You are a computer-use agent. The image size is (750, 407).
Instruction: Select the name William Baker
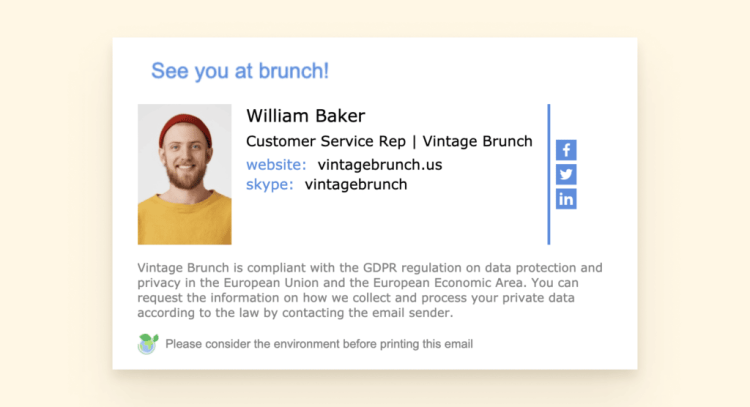(306, 116)
